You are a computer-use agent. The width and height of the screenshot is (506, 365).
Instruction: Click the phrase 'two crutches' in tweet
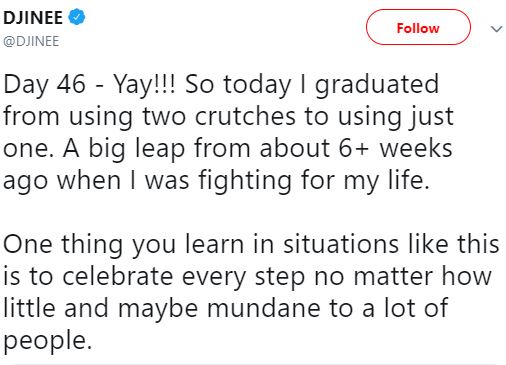click(219, 116)
